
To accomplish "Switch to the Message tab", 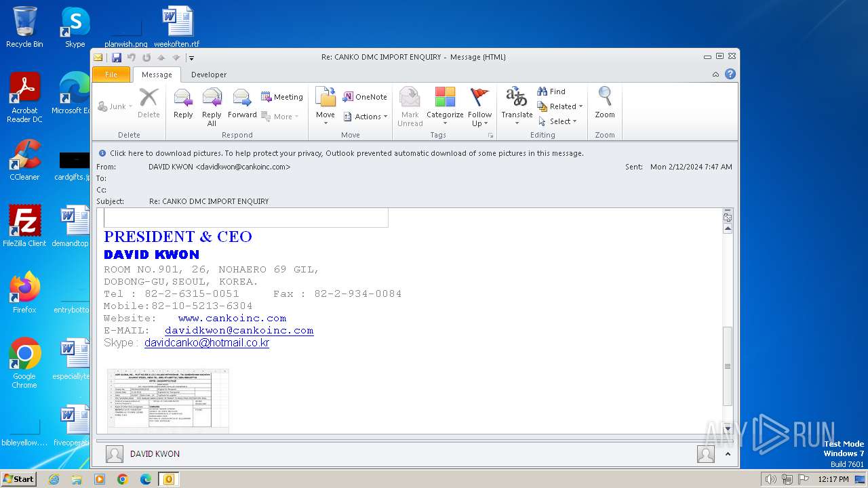I will [157, 75].
